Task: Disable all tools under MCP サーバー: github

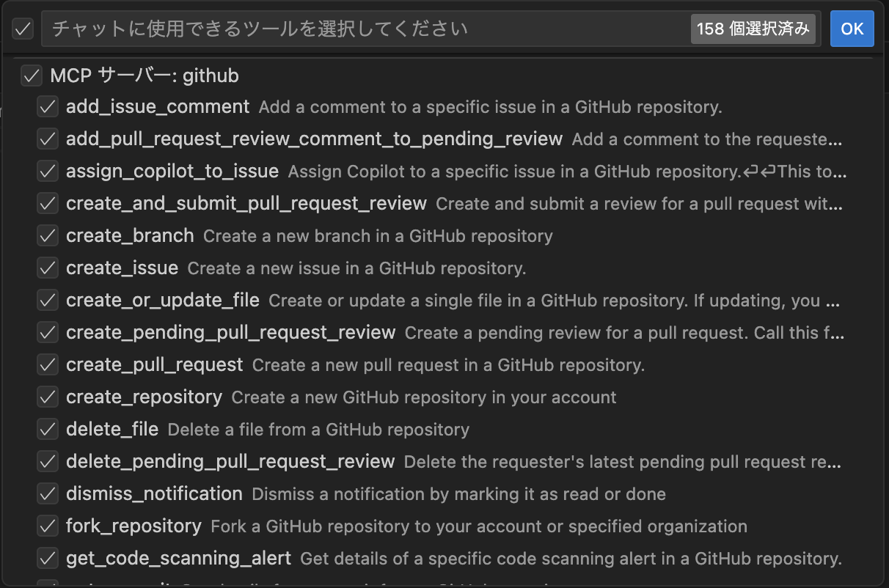Action: 32,76
